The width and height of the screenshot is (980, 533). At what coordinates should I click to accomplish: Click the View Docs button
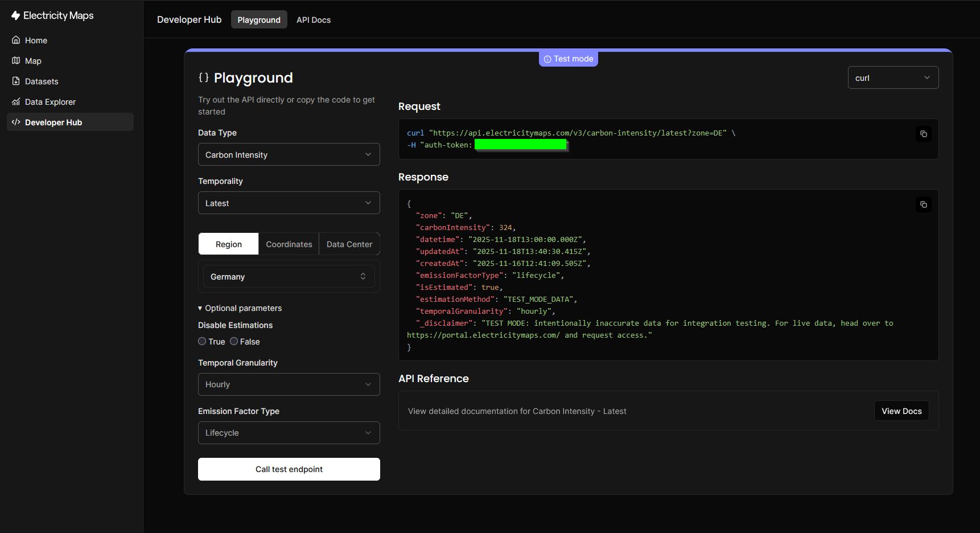[901, 411]
